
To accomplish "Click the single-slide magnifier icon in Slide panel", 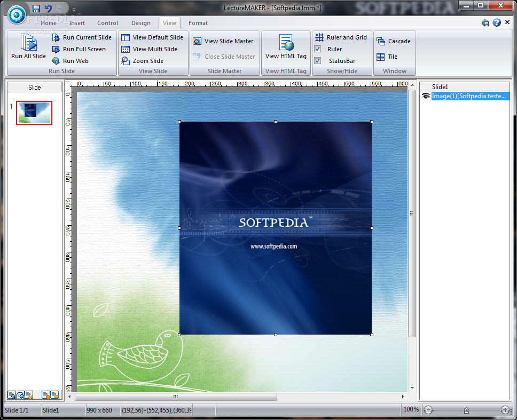I will pyautogui.click(x=12, y=394).
